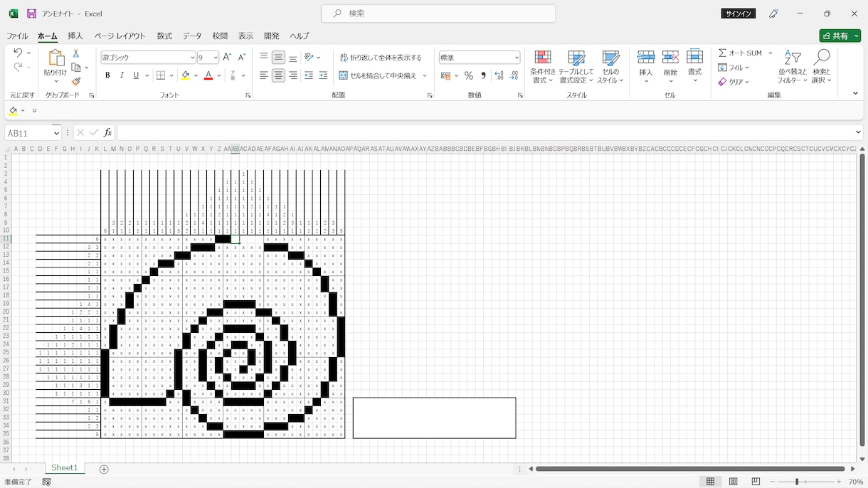The width and height of the screenshot is (868, 488).
Task: Open Conditional Formatting (条件付き書式)
Action: tap(542, 68)
